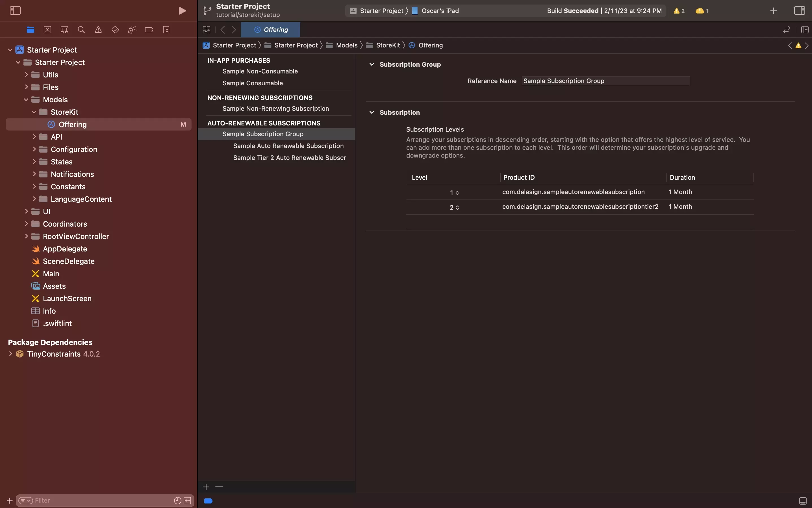Open the Find navigator magnifier icon
Screen dimensions: 812x508
[x=81, y=30]
